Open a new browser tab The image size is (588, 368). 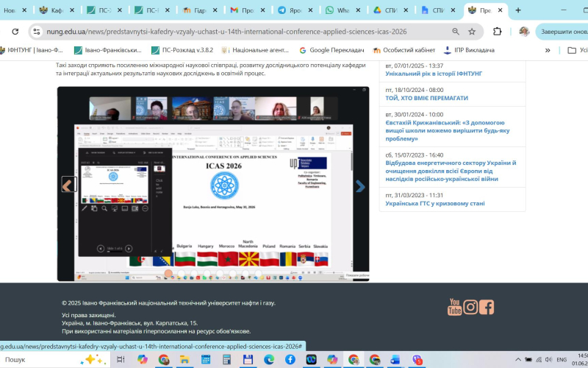tap(518, 10)
